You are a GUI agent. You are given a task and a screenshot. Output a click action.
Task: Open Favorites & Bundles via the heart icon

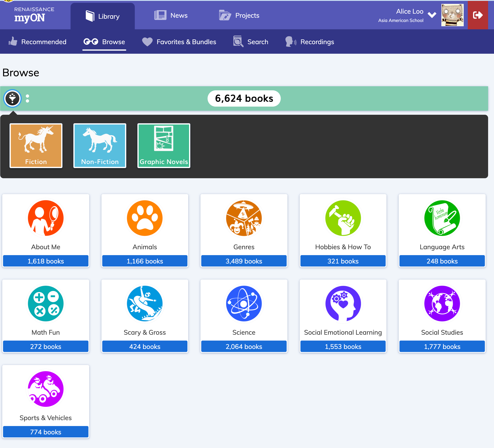point(147,42)
